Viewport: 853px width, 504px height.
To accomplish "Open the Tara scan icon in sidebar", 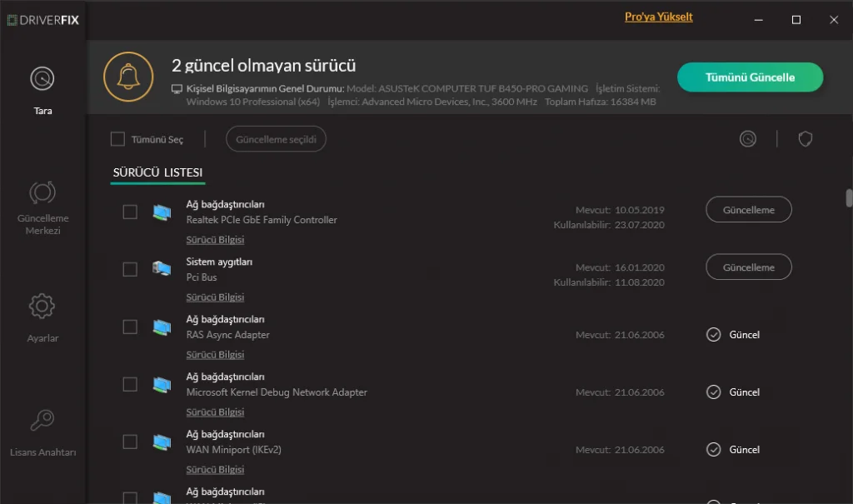I will coord(42,79).
